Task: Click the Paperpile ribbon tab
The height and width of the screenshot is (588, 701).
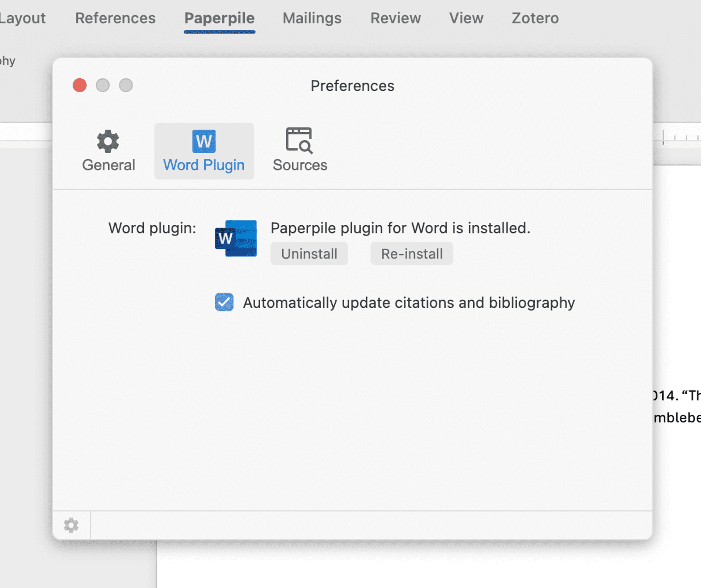Action: [x=219, y=18]
